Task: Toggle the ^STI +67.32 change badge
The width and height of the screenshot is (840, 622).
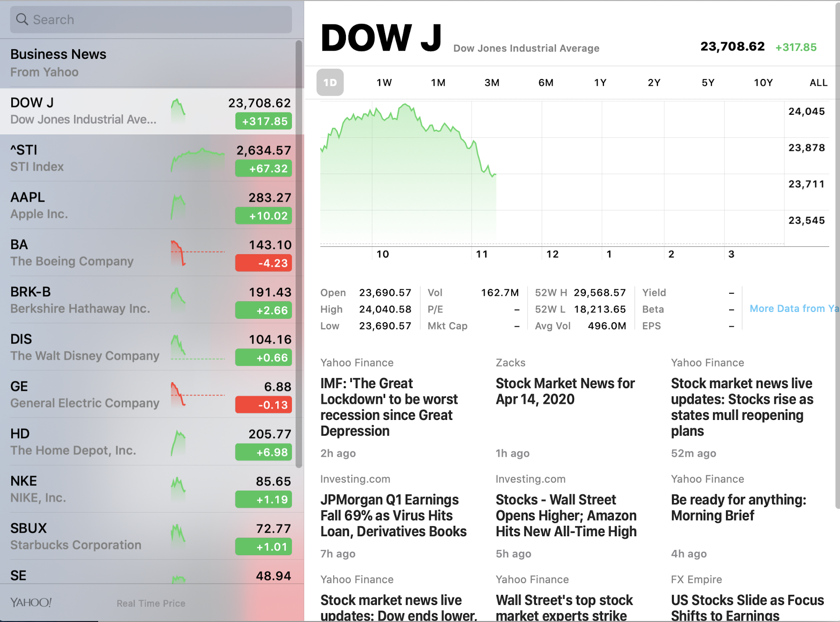Action: (x=263, y=169)
